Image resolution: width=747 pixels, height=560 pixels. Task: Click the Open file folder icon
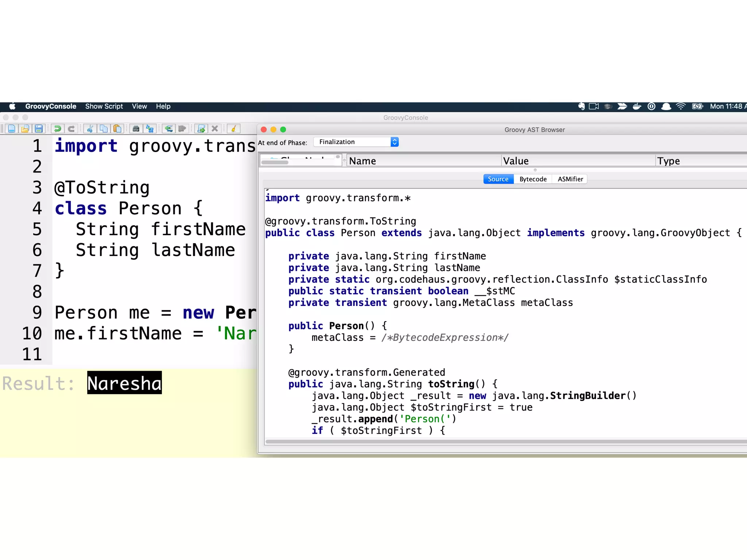[x=25, y=129]
